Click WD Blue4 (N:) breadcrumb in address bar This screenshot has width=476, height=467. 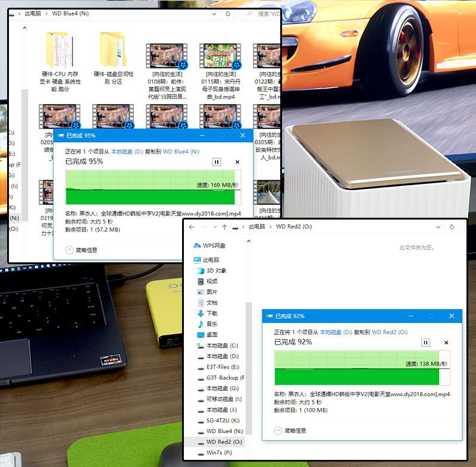click(x=70, y=14)
